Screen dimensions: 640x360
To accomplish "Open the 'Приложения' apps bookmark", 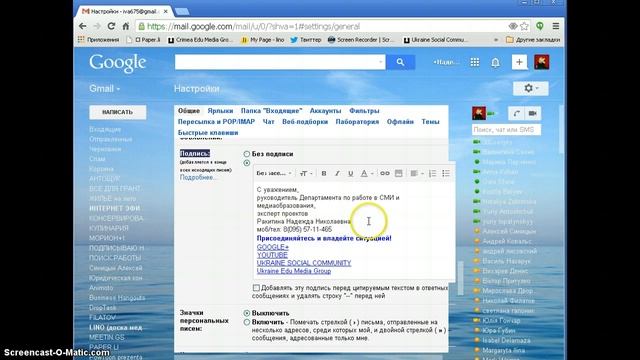I will coord(98,40).
